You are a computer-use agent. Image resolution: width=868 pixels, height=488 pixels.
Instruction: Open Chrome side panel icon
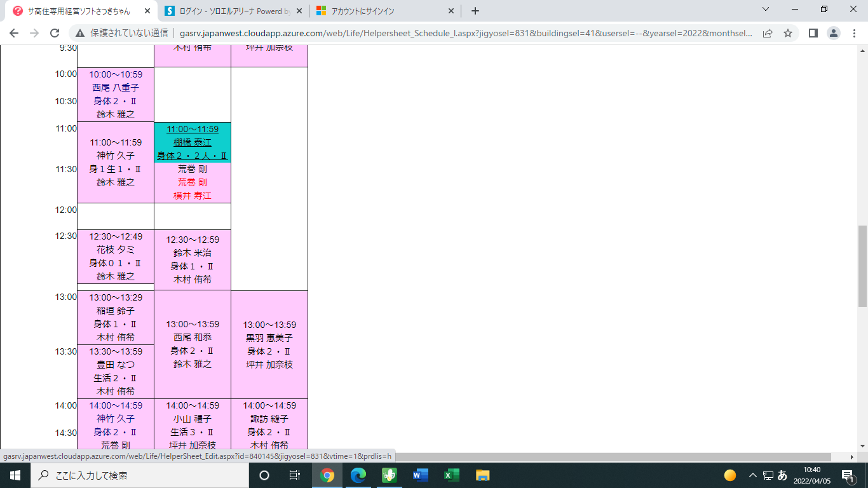tap(813, 33)
